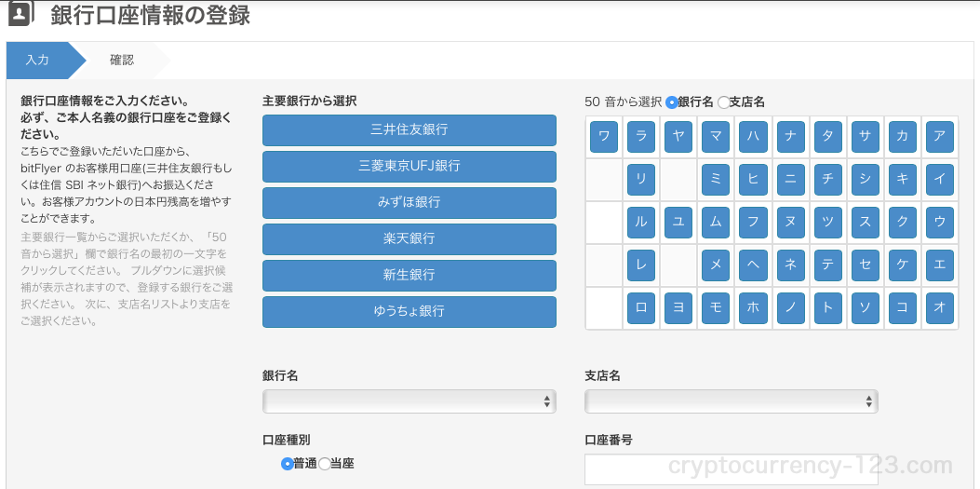The height and width of the screenshot is (489, 980).
Task: Tap the リ kana key
Action: click(641, 180)
